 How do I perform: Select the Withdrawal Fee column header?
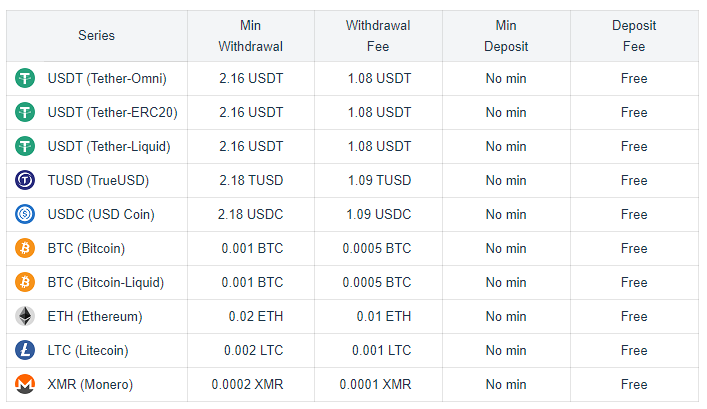378,36
